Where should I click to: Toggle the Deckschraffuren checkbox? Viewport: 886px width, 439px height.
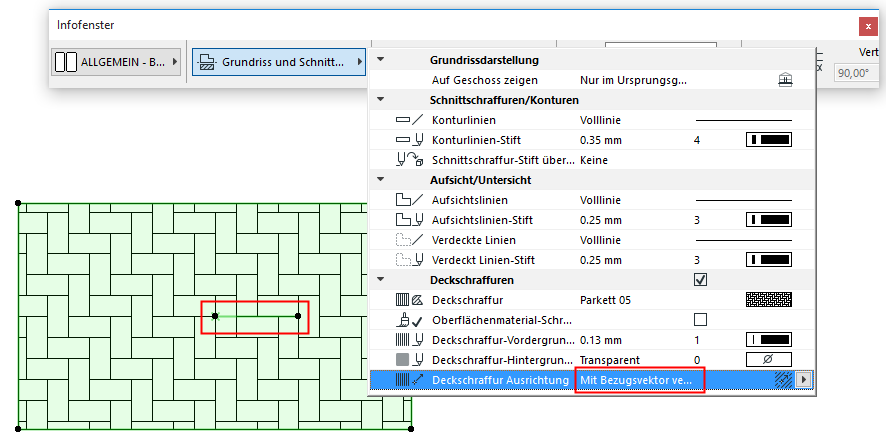(x=701, y=280)
